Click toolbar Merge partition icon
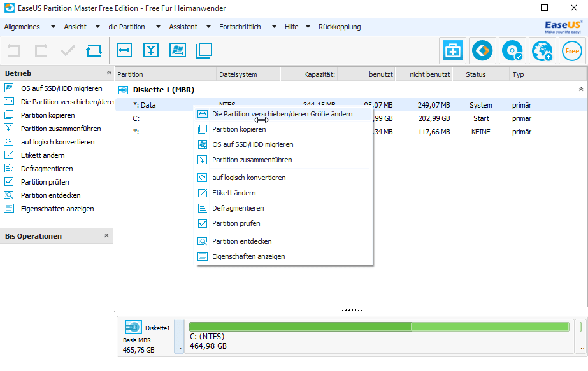Viewport: 588px width, 371px height. 151,50
